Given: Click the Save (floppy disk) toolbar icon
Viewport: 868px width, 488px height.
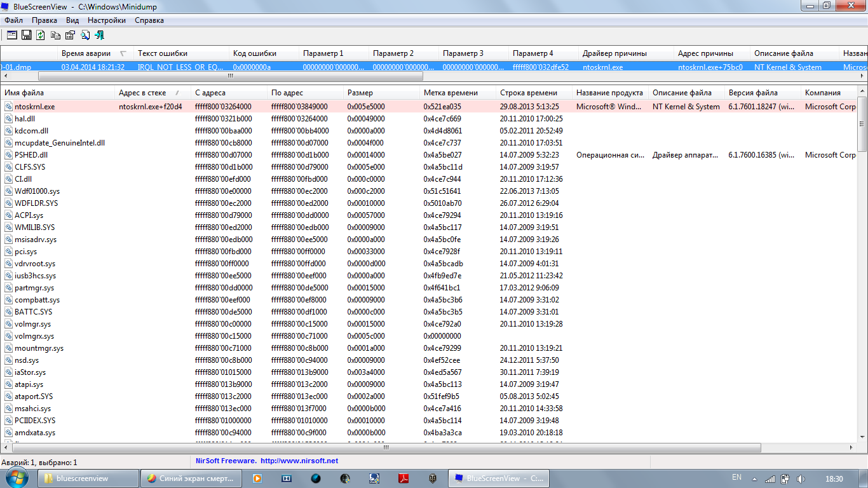Looking at the screenshot, I should click(x=27, y=35).
